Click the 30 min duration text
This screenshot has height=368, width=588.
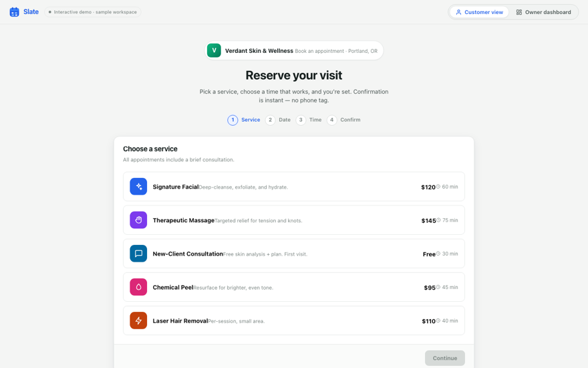[x=450, y=254]
